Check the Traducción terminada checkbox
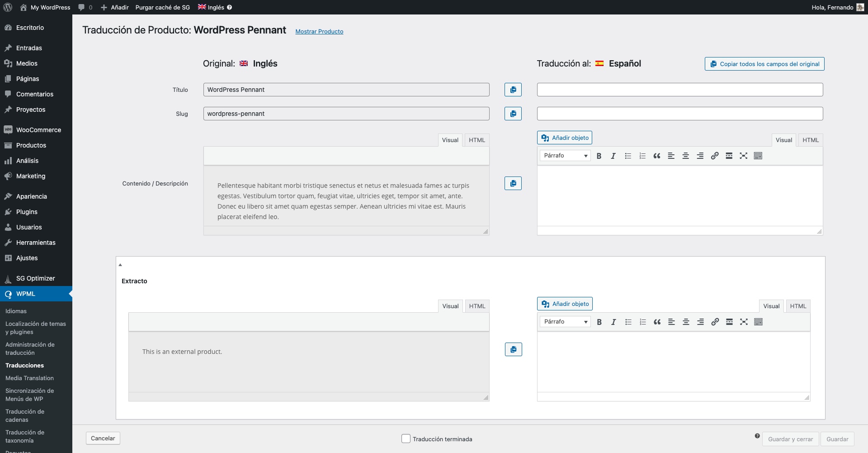 tap(406, 439)
